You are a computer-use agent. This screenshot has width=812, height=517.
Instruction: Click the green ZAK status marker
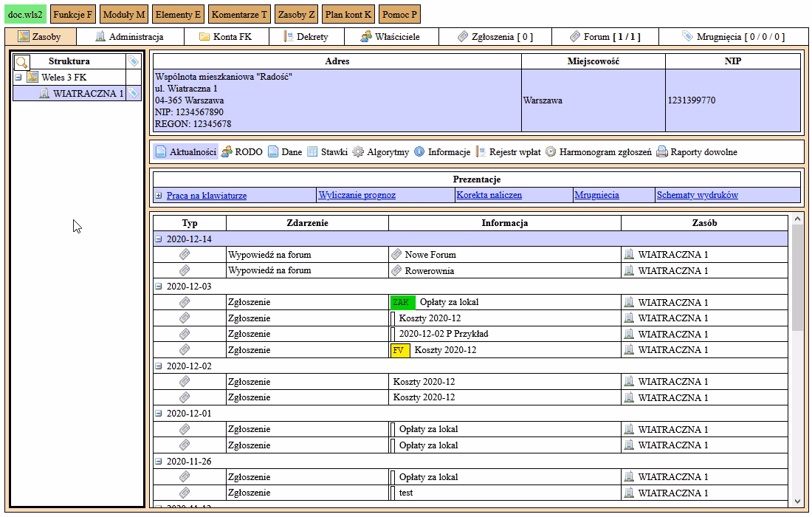401,302
